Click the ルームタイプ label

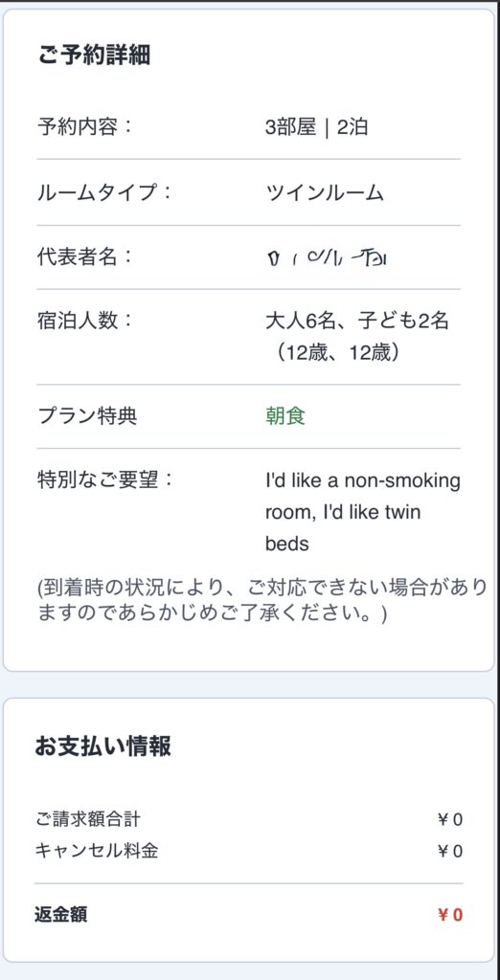pyautogui.click(x=104, y=191)
